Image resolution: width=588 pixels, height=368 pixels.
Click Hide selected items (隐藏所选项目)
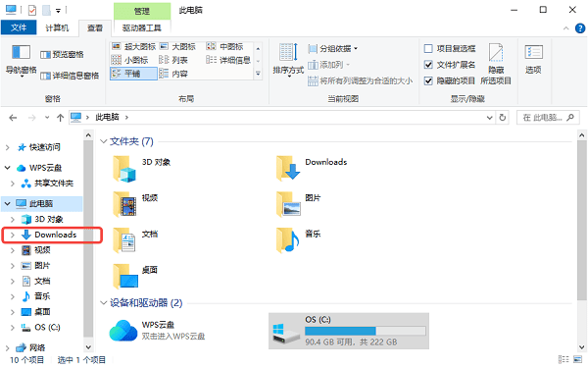[x=496, y=64]
